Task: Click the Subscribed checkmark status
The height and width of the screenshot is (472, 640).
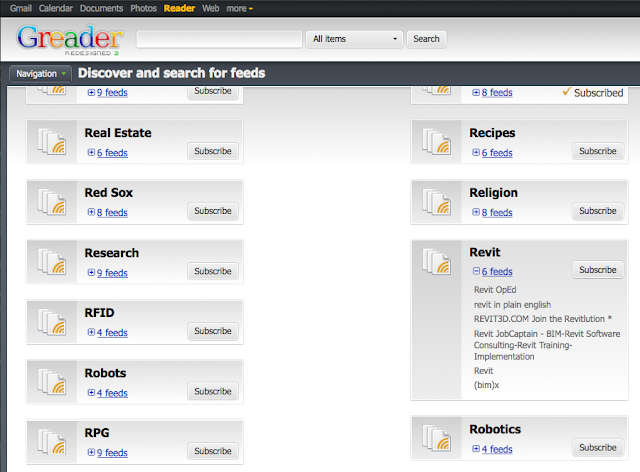Action: (593, 93)
